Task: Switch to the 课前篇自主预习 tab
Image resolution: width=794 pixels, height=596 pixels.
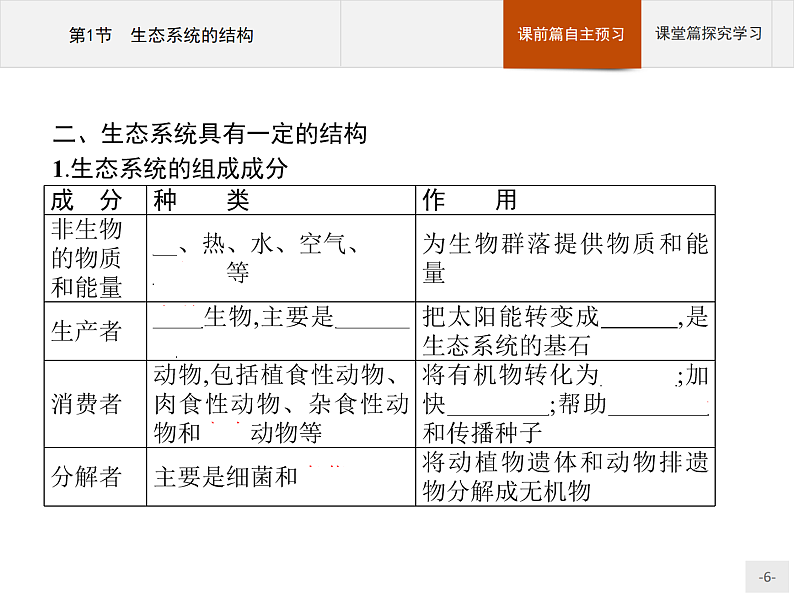Action: click(x=571, y=34)
